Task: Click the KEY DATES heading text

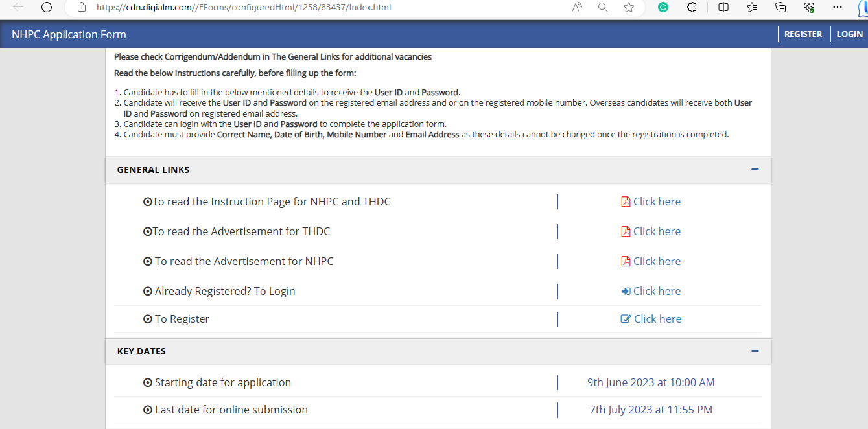Action: point(141,351)
